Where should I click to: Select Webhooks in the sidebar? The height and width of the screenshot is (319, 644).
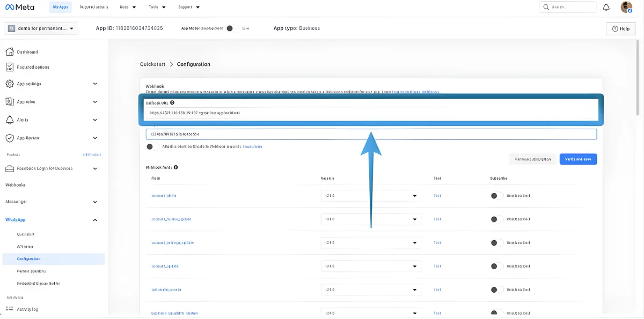(16, 185)
